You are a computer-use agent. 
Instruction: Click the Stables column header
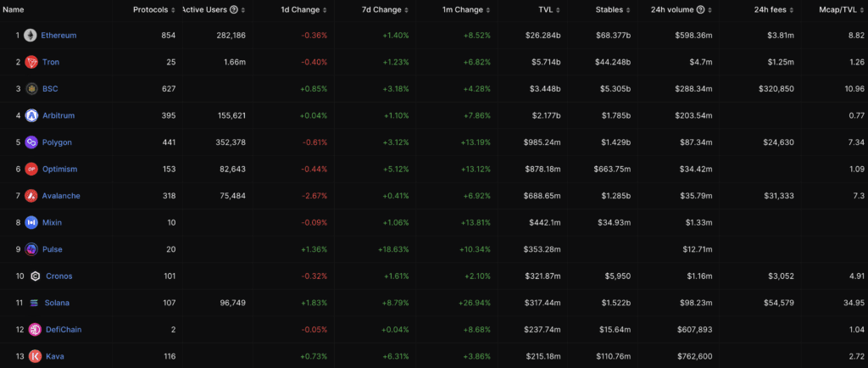[x=609, y=10]
